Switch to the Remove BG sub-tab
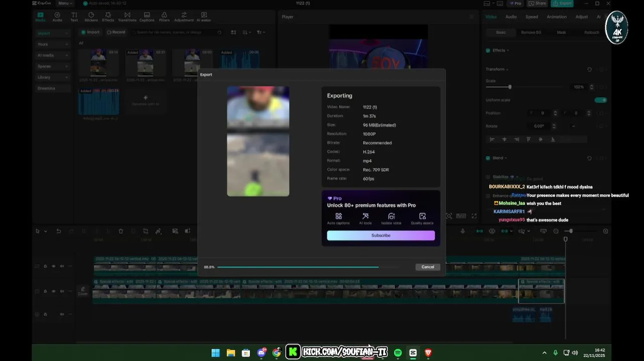 (x=531, y=32)
